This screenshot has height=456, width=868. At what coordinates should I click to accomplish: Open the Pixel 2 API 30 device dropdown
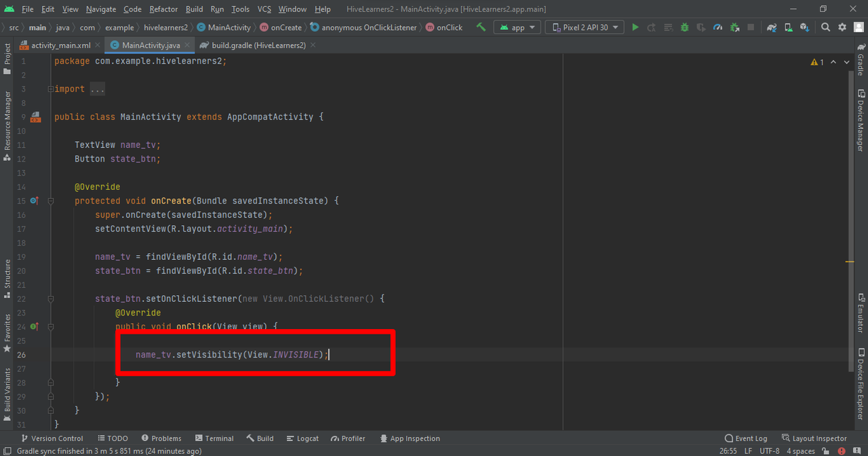[x=585, y=27]
